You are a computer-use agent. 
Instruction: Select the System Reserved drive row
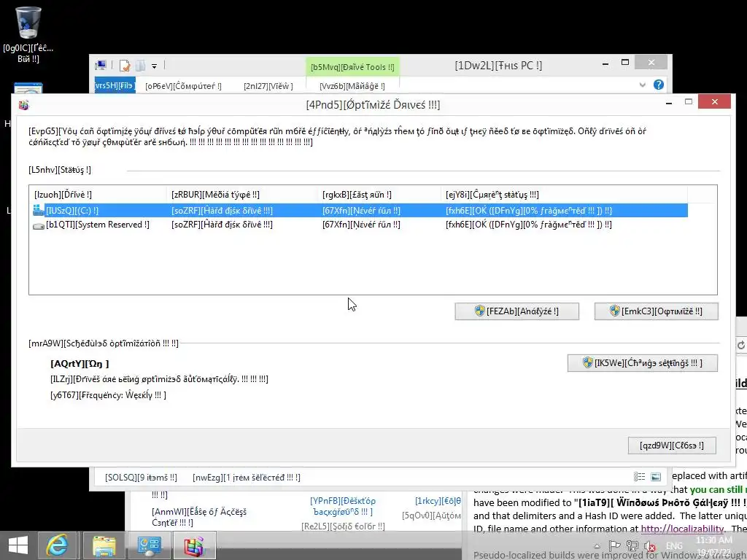pyautogui.click(x=360, y=225)
